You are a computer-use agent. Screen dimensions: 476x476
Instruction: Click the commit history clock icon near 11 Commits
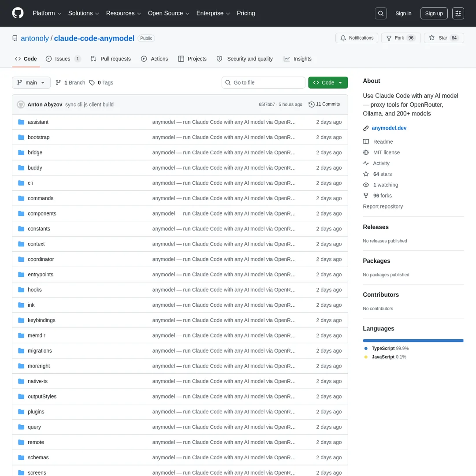click(312, 104)
